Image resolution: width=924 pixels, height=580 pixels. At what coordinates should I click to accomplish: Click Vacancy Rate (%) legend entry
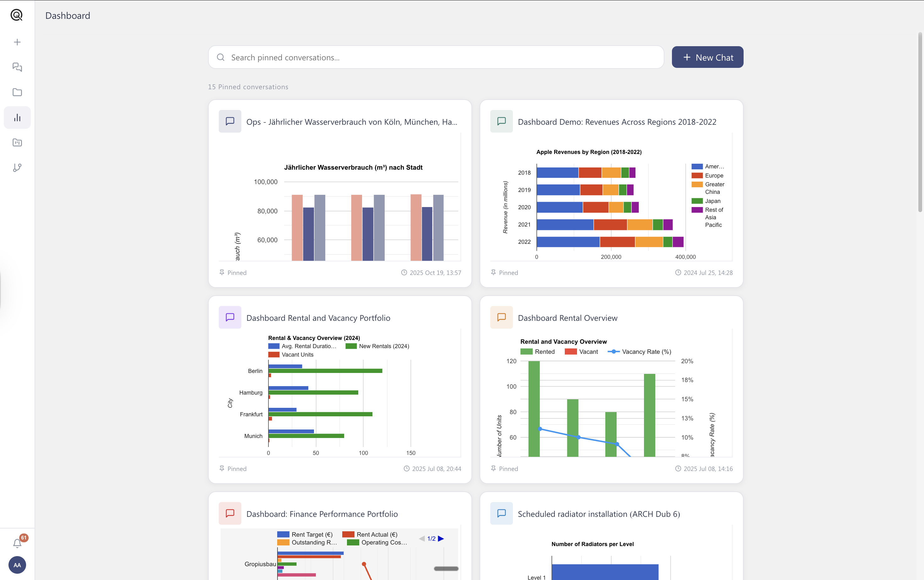(639, 351)
